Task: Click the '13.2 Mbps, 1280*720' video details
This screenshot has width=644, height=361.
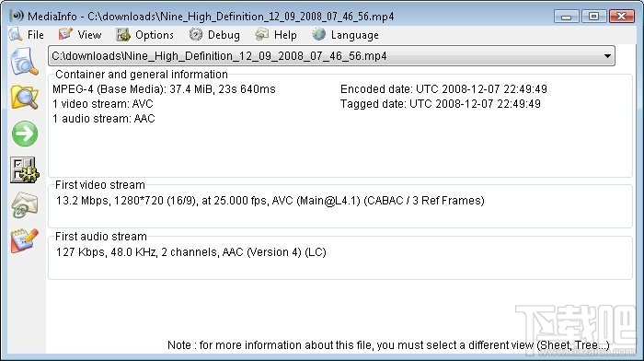Action: (x=270, y=201)
